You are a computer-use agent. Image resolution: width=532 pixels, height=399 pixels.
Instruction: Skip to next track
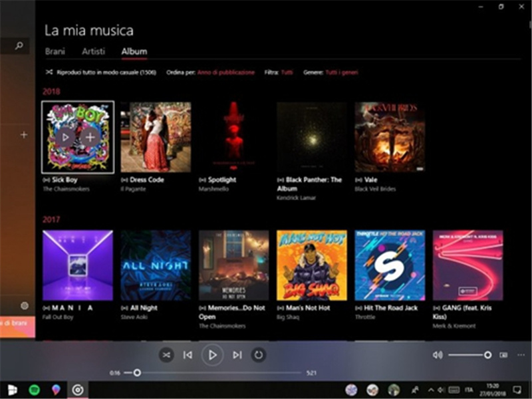[x=237, y=355]
